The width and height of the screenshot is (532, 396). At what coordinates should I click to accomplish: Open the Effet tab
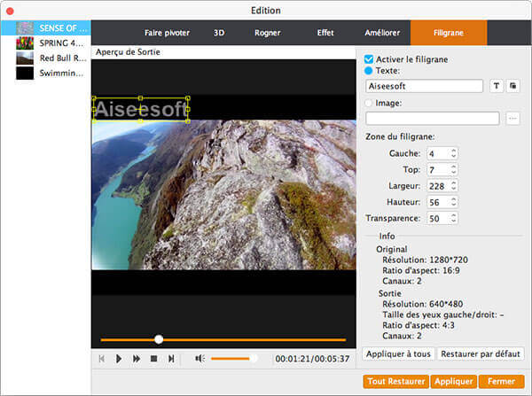pyautogui.click(x=324, y=33)
